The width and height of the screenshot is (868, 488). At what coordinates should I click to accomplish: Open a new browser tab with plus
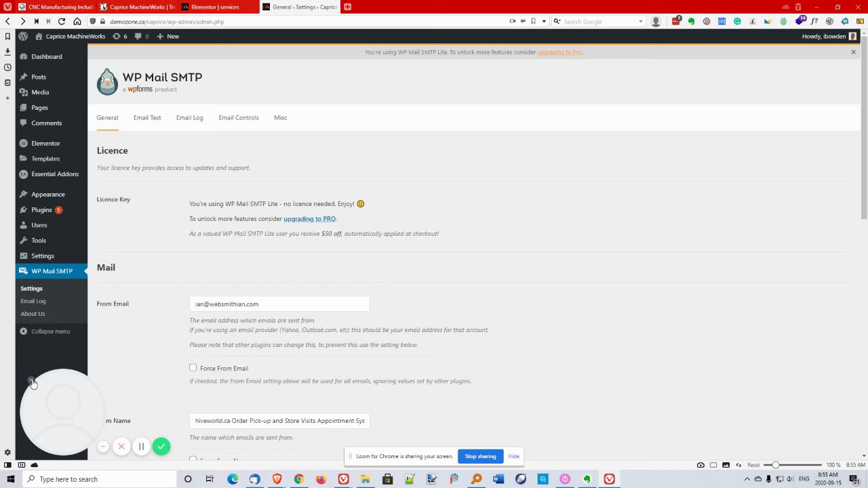pyautogui.click(x=347, y=7)
